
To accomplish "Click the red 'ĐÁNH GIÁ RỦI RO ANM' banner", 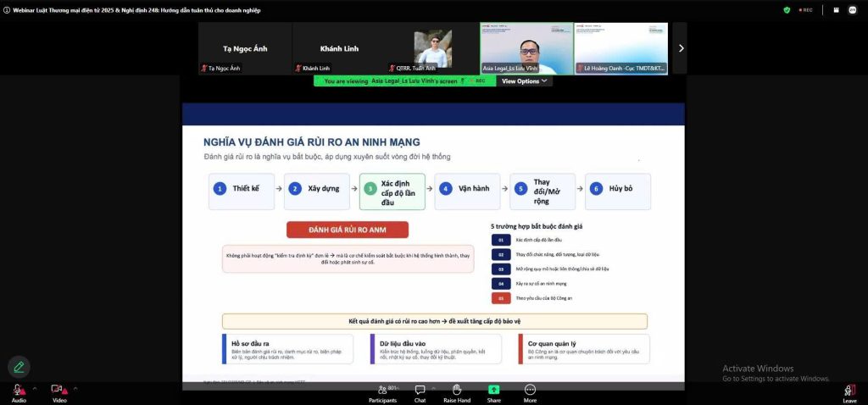I will point(347,230).
